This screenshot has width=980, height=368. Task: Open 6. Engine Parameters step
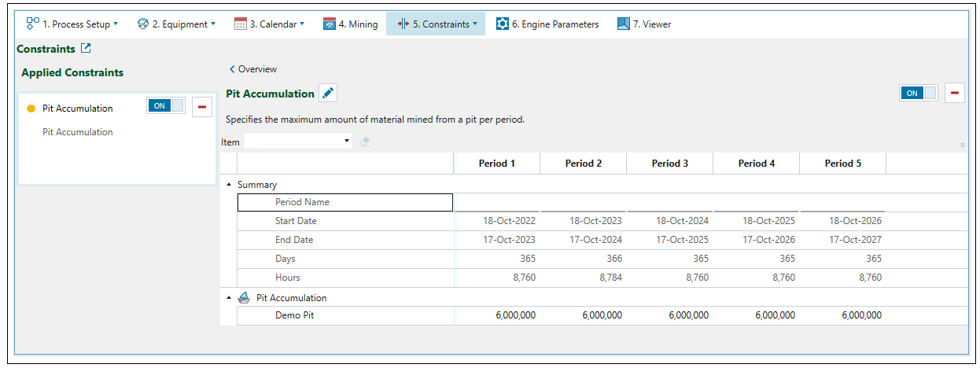[547, 24]
